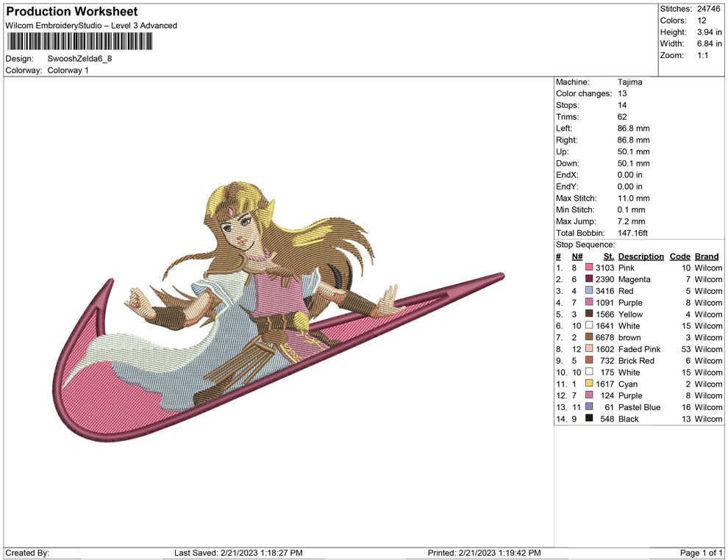Click the Width value 6.84 in

click(710, 43)
